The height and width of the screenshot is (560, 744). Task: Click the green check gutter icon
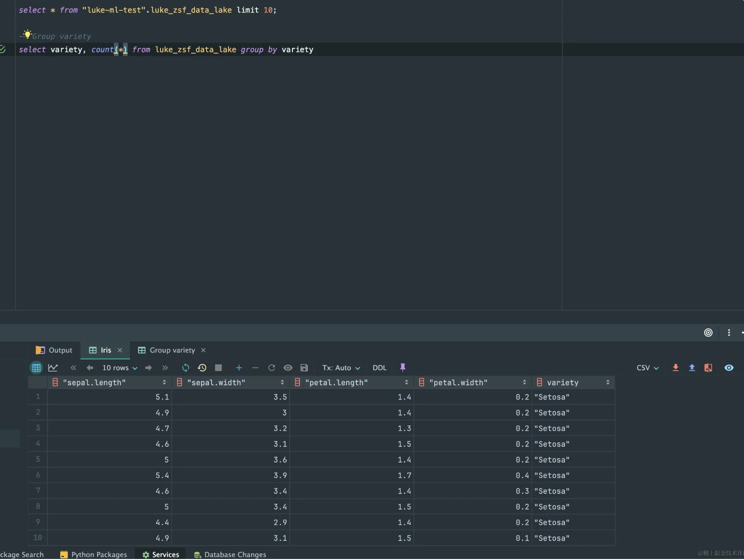click(x=2, y=49)
